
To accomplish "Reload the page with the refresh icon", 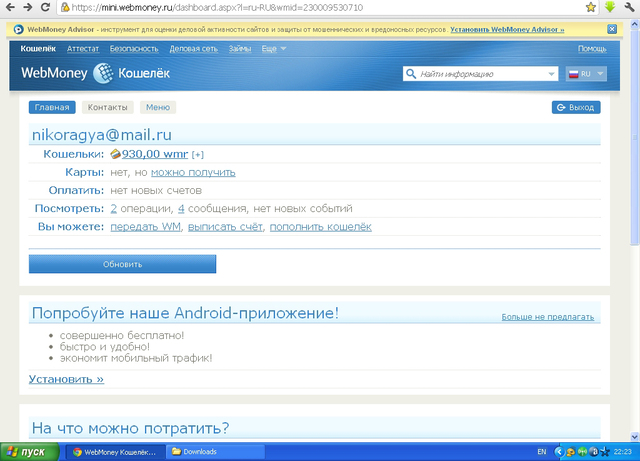I will pos(45,7).
